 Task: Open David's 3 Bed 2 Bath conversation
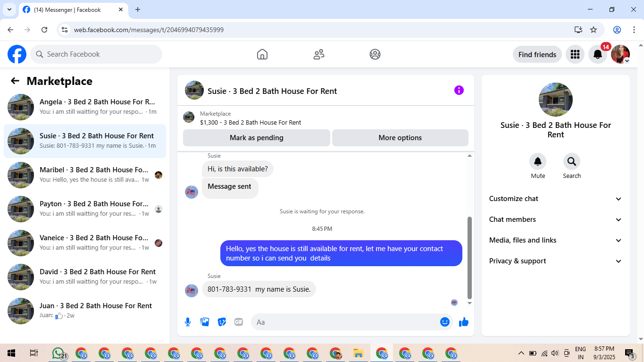85,277
